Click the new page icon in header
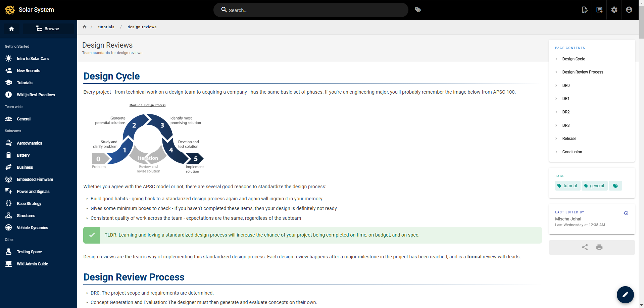This screenshot has width=644, height=308. click(x=584, y=10)
